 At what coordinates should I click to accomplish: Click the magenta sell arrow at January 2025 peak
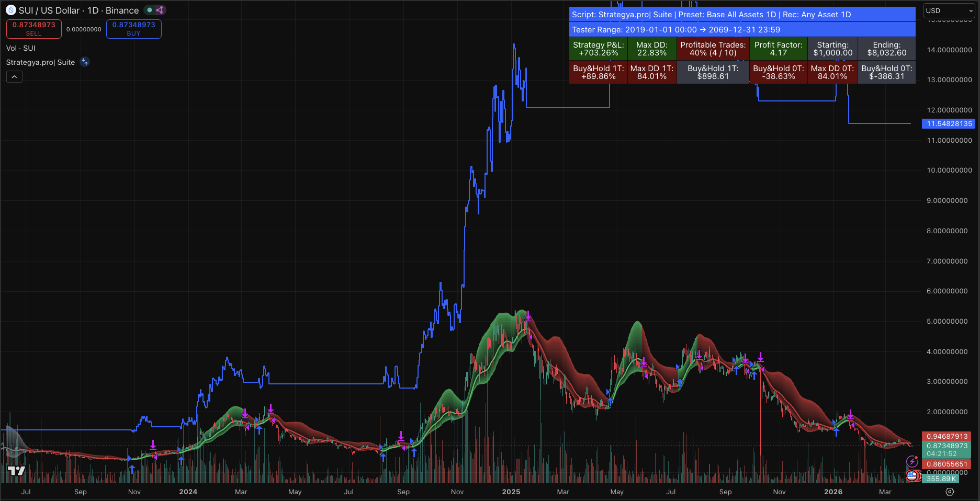click(x=528, y=315)
